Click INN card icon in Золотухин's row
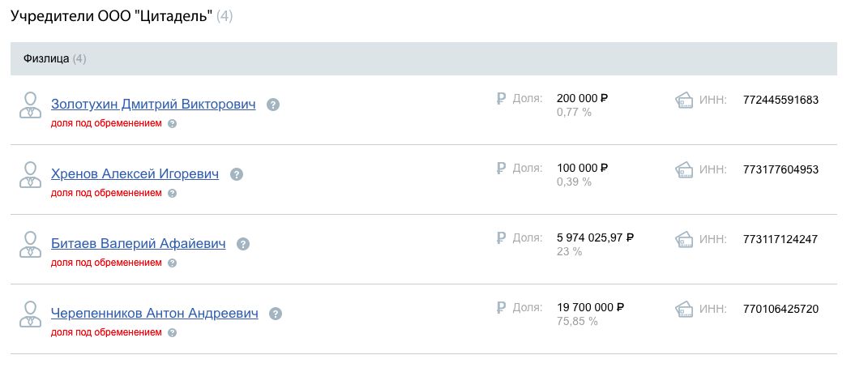Image resolution: width=868 pixels, height=372 pixels. [685, 100]
